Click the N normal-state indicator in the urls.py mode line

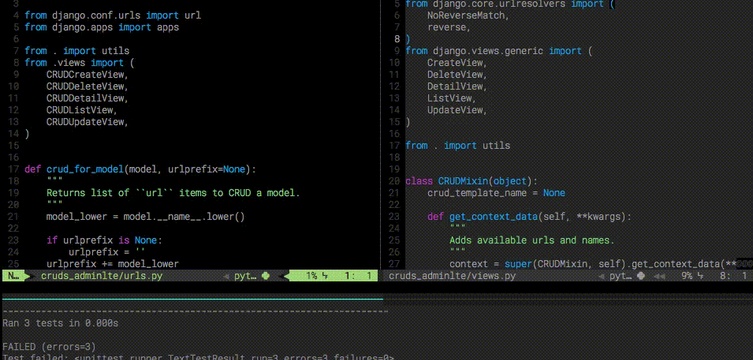tap(13, 276)
